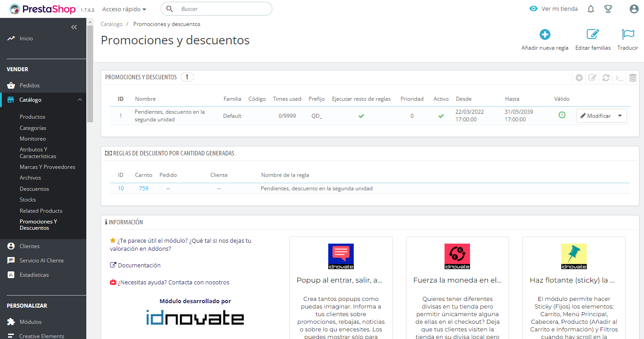Screen dimensions: 644x339
Task: Open Categorías in the sidebar
Action: tap(33, 128)
